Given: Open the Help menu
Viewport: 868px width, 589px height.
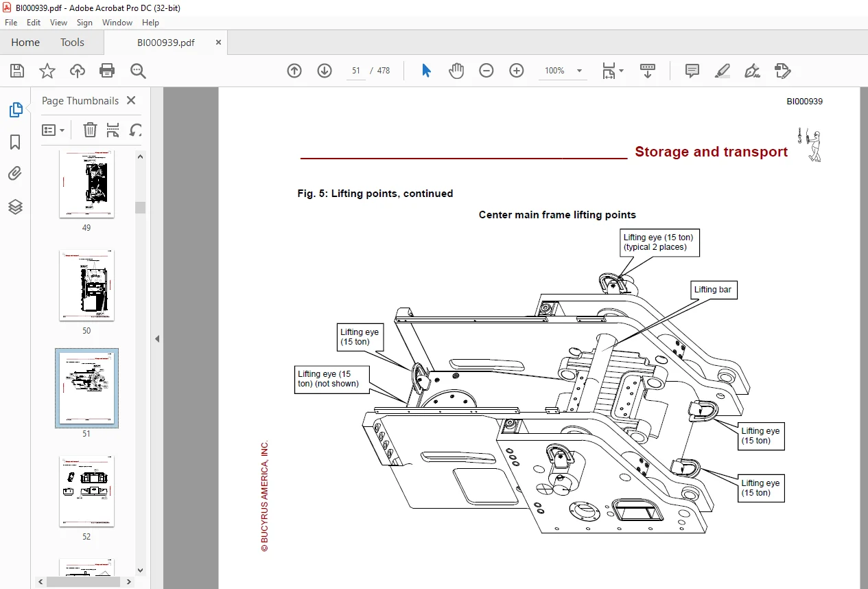Looking at the screenshot, I should click(150, 23).
